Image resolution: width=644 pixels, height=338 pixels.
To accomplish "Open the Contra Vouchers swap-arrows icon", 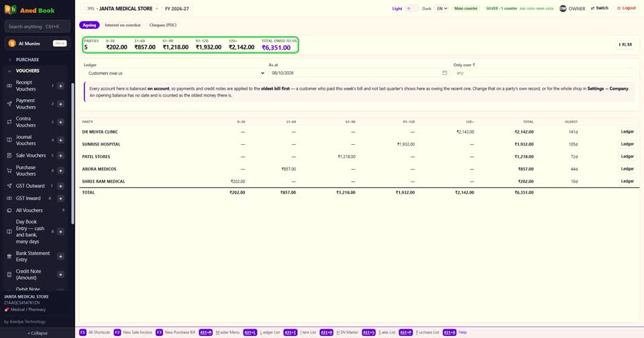I will [x=9, y=122].
